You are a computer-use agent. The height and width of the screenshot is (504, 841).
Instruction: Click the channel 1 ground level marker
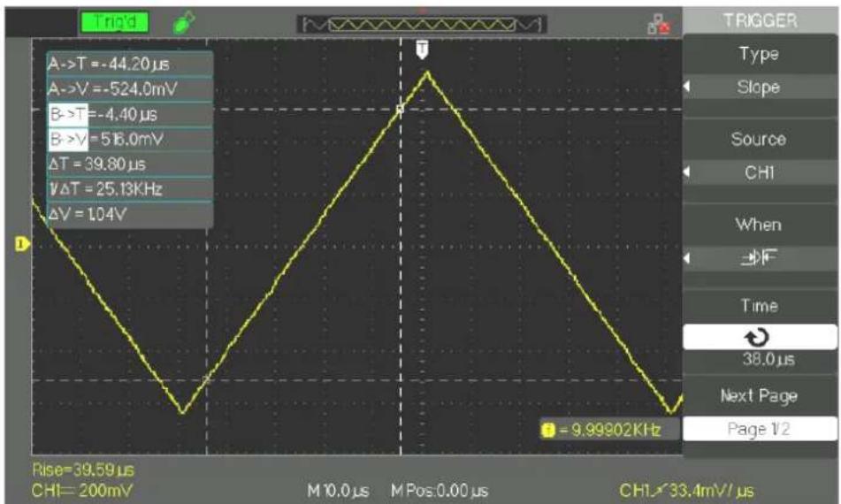point(22,245)
